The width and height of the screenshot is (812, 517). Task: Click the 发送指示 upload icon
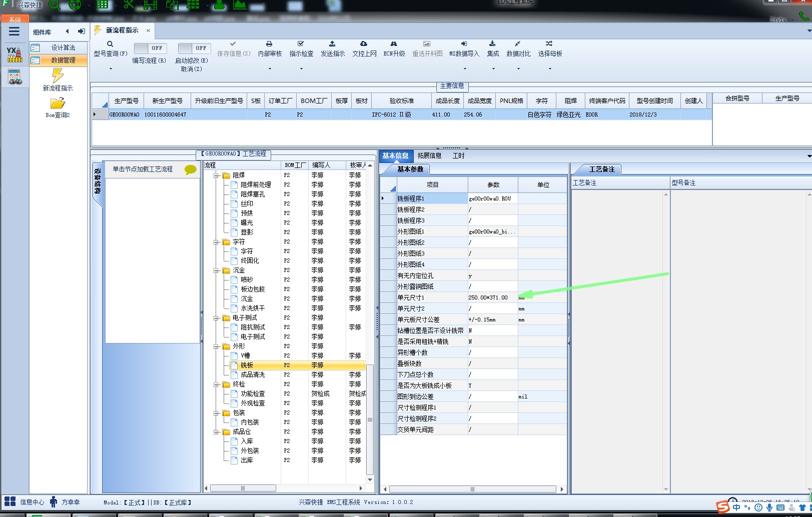coord(332,44)
